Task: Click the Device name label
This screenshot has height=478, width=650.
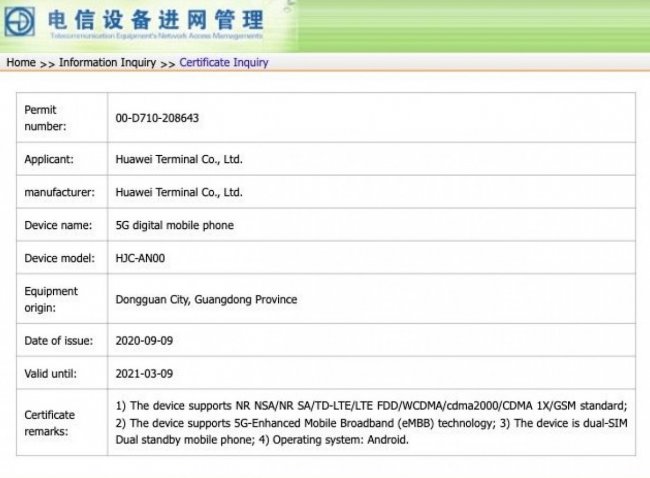Action: 58,225
